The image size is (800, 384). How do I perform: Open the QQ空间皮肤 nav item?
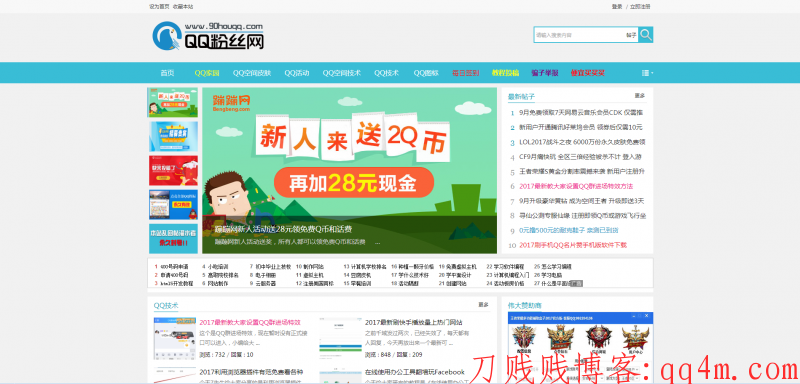pos(252,73)
